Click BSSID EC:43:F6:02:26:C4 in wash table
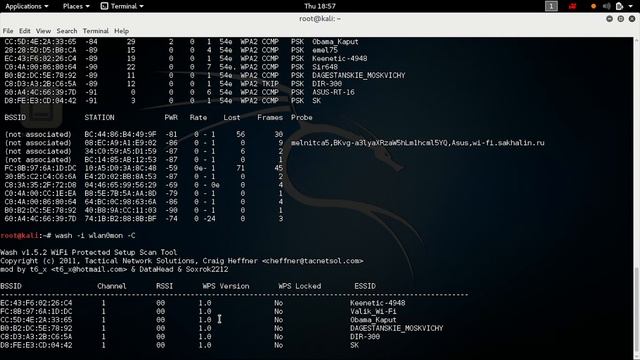The image size is (640, 360). tap(36, 303)
